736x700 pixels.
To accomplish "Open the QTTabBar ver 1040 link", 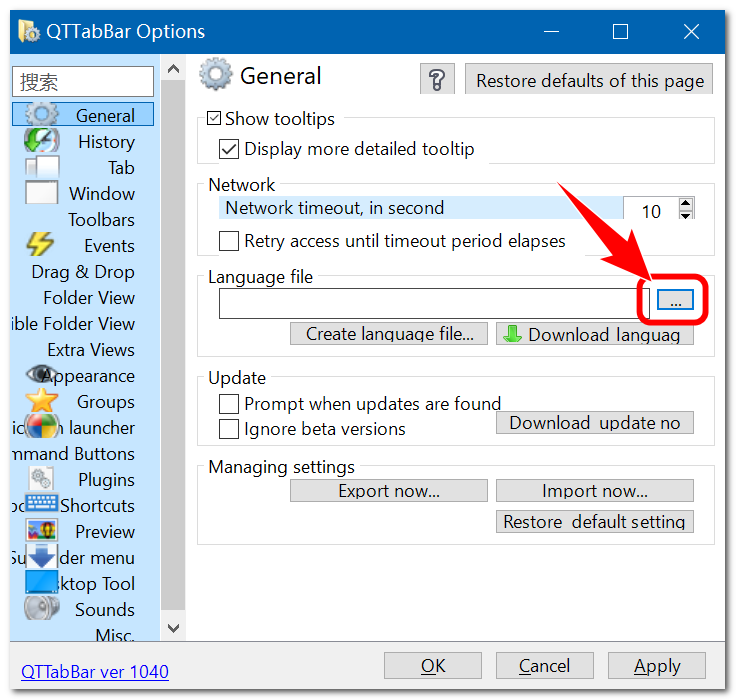I will click(x=95, y=672).
